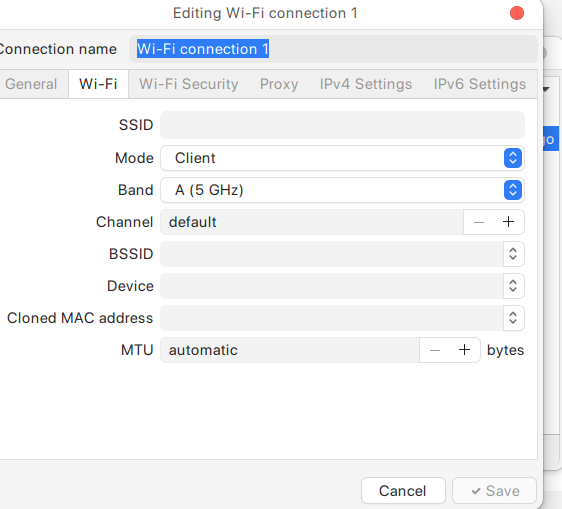The width and height of the screenshot is (562, 509).
Task: Decrease MTU with the minus button
Action: tap(434, 350)
